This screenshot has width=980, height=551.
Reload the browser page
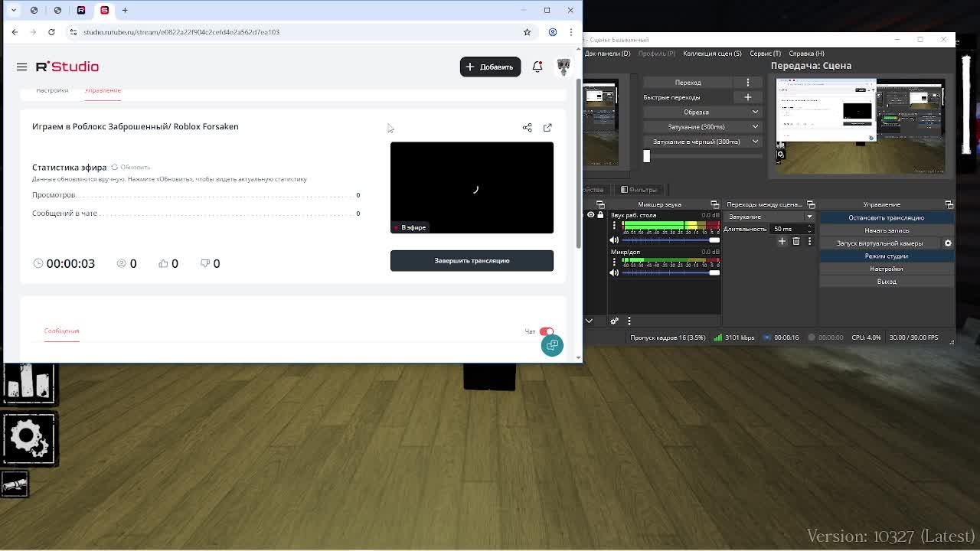[x=51, y=32]
